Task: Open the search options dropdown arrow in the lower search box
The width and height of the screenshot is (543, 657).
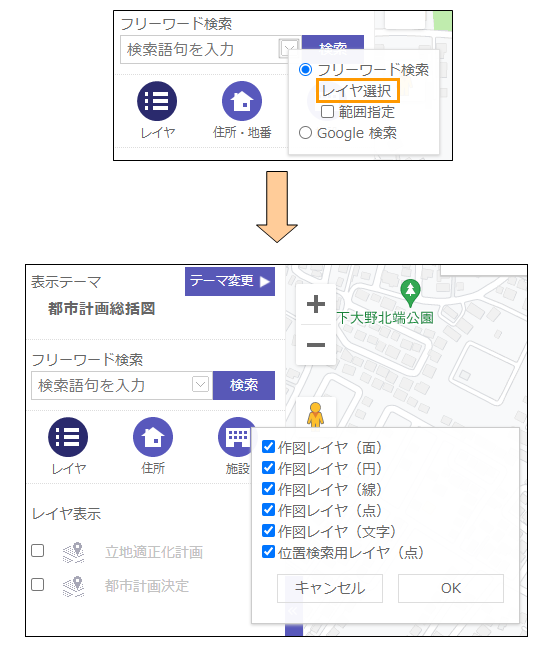Action: click(x=200, y=384)
